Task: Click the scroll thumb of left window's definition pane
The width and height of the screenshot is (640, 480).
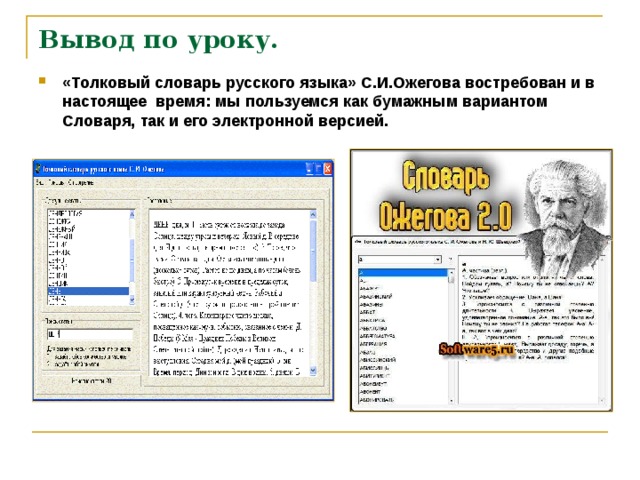Action: point(313,251)
